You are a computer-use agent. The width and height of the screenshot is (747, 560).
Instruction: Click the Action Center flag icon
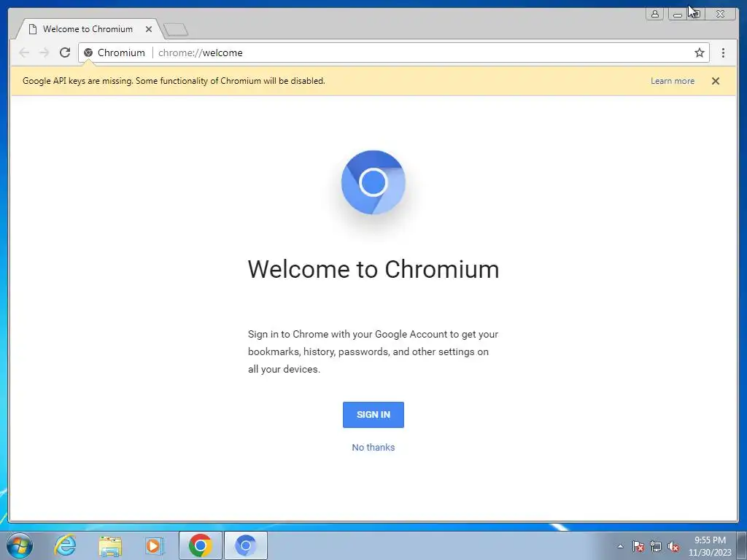638,546
